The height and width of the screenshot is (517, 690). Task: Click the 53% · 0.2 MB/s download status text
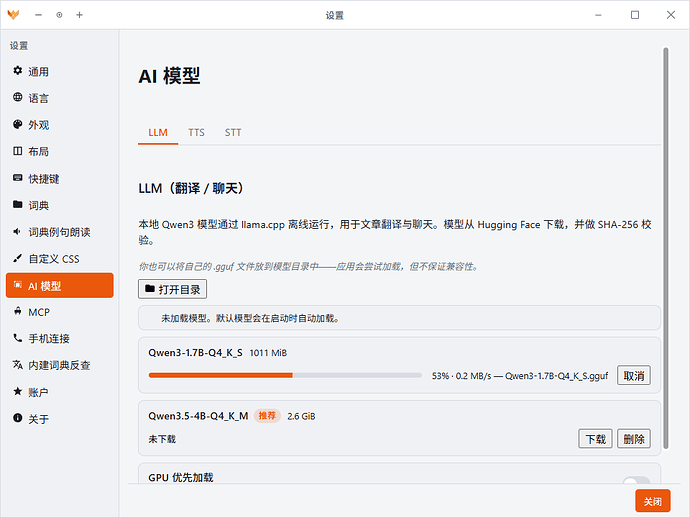(x=520, y=376)
